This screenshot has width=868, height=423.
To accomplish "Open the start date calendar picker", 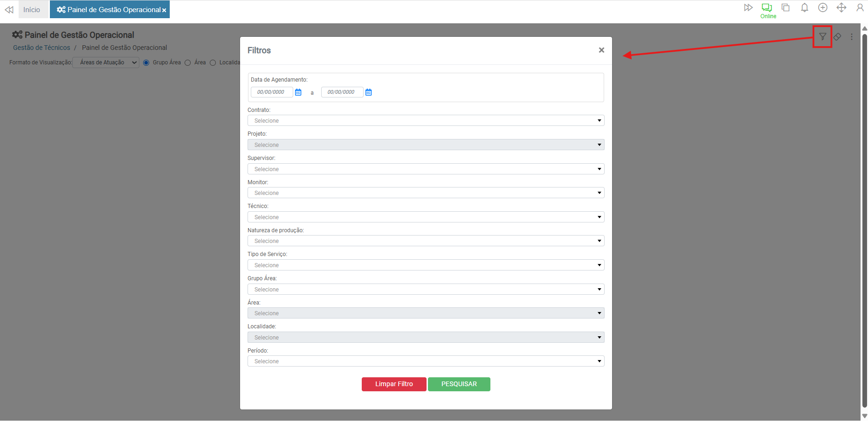I will click(x=298, y=92).
